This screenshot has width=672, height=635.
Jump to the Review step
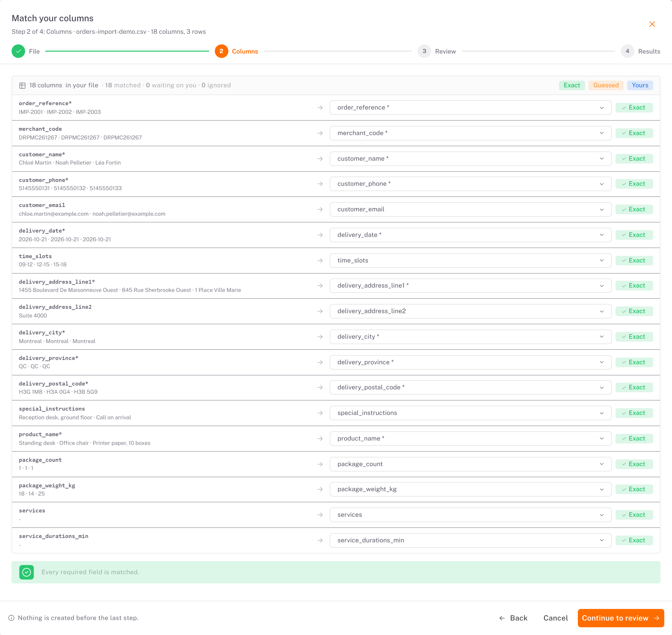pyautogui.click(x=437, y=51)
